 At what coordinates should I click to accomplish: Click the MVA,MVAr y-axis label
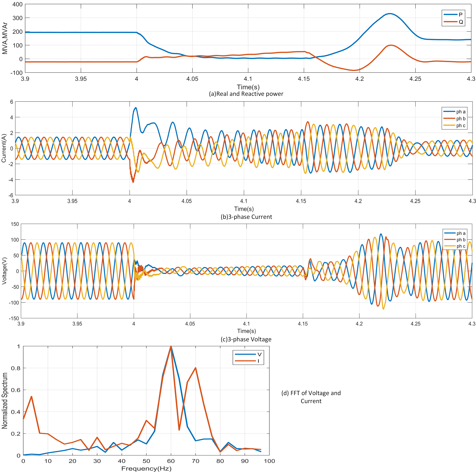click(x=5, y=38)
